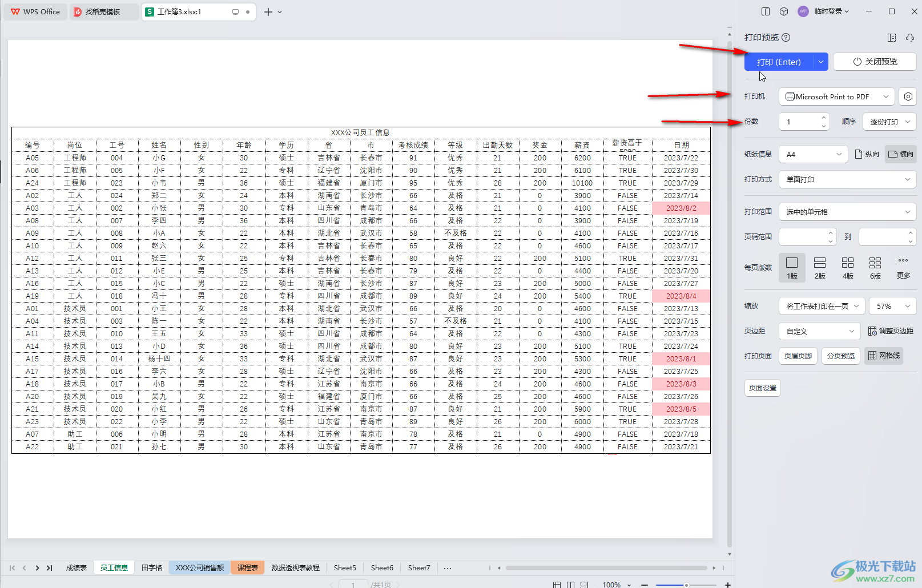Viewport: 922px width, 588px height.
Task: Open the 自定义 margins dropdown
Action: 819,331
